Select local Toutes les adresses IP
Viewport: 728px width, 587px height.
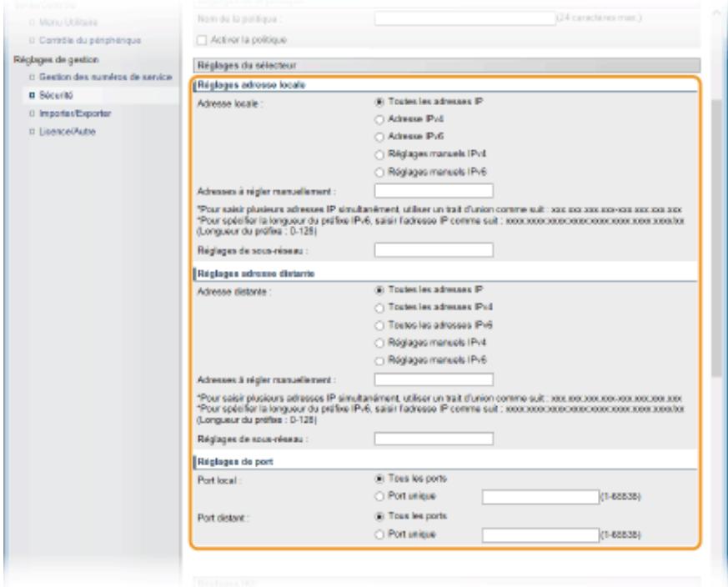(379, 102)
